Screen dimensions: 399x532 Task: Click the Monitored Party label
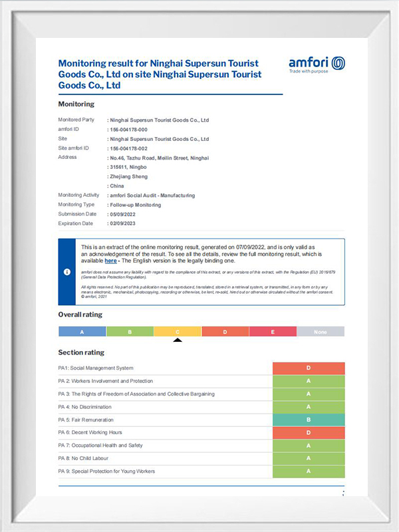click(76, 120)
